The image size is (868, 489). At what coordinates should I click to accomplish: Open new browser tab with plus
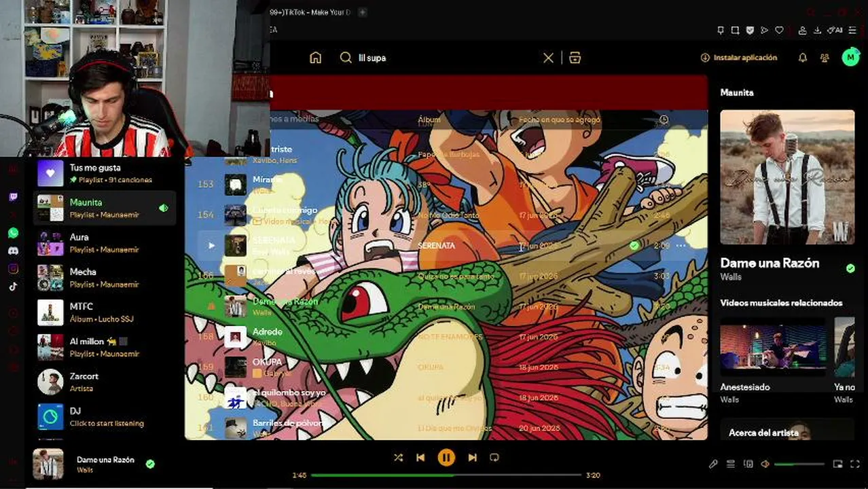[x=362, y=12]
